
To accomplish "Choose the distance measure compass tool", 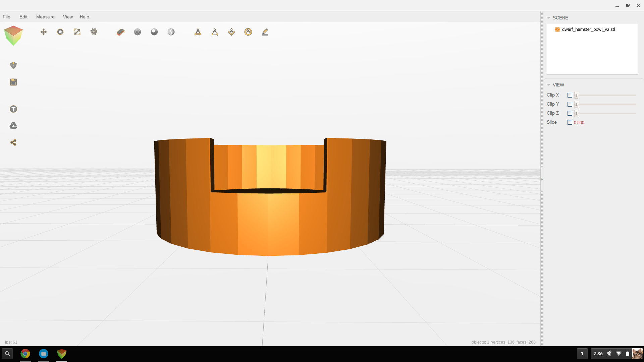I will pos(198,32).
